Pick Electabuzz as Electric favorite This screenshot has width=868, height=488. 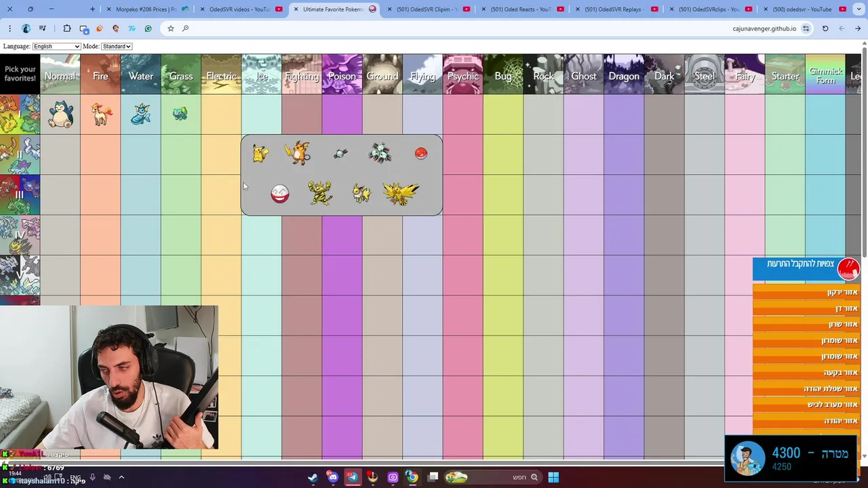coord(320,193)
